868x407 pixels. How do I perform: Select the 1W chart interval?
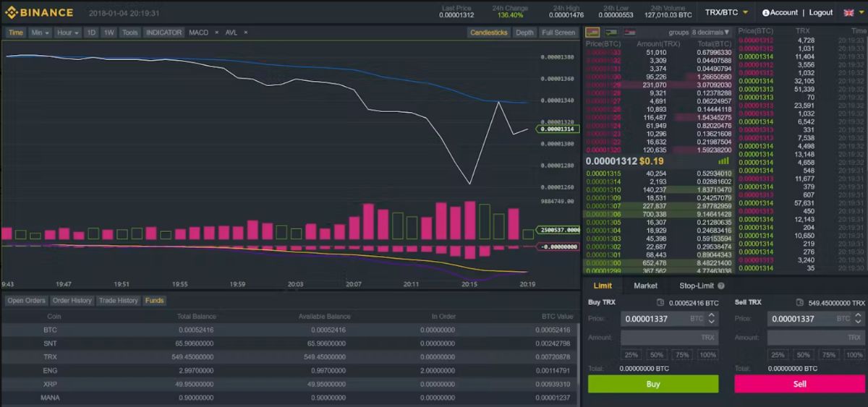(x=109, y=33)
